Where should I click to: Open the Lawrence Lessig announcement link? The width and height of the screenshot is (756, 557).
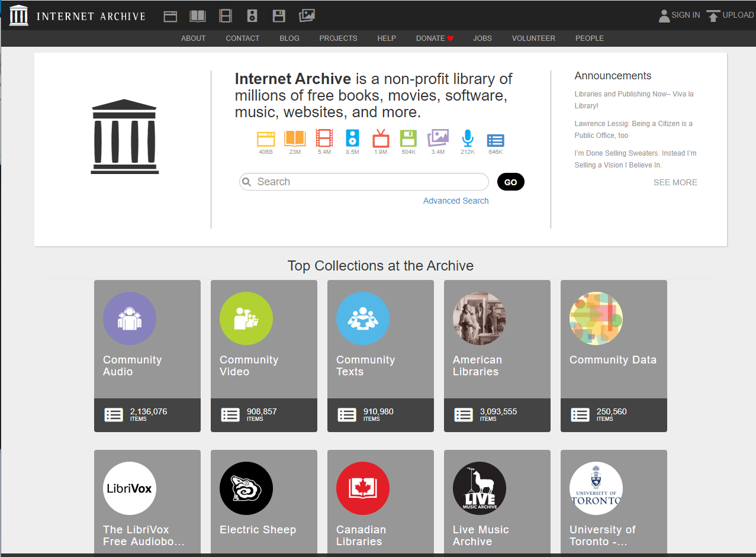click(633, 130)
